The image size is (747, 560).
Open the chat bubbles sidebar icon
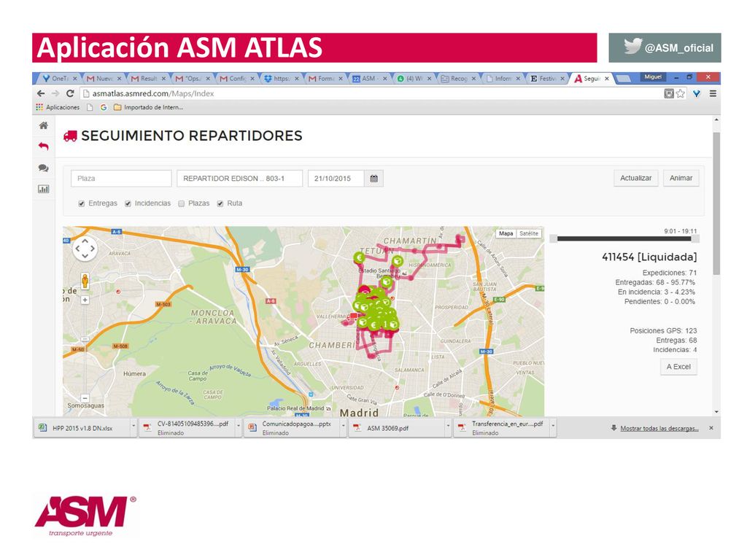[x=43, y=168]
